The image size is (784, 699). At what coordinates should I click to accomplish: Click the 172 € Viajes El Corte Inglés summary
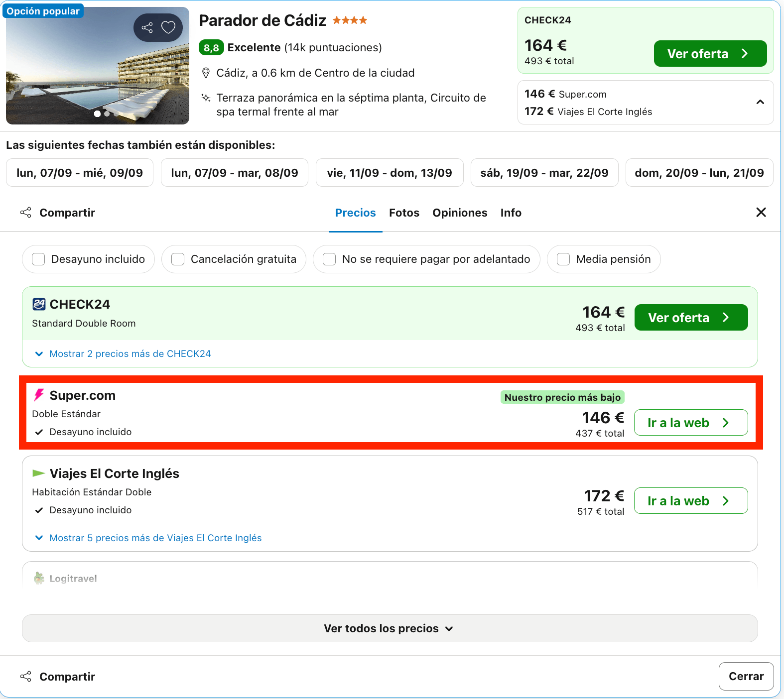(588, 112)
